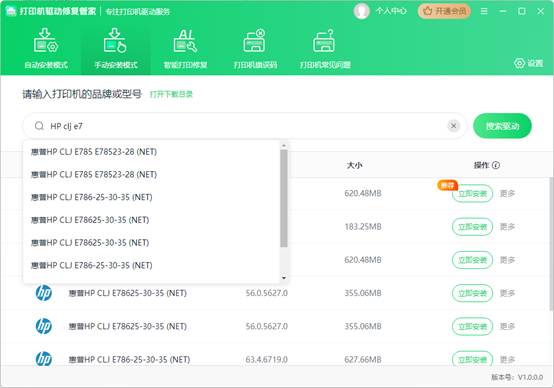Screen dimensions: 554x388
Task: Open 自动安装模式 auto install tab
Action: (46, 48)
